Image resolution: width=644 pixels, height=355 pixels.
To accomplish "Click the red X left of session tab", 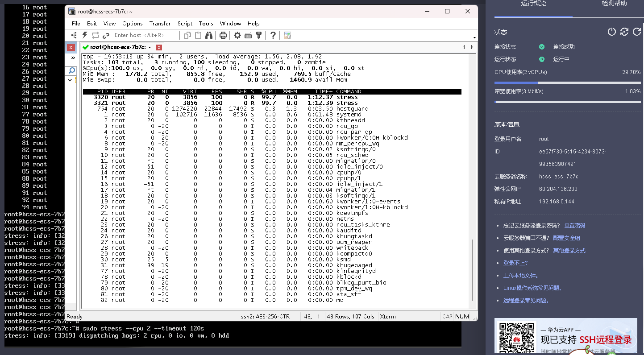I will point(71,47).
